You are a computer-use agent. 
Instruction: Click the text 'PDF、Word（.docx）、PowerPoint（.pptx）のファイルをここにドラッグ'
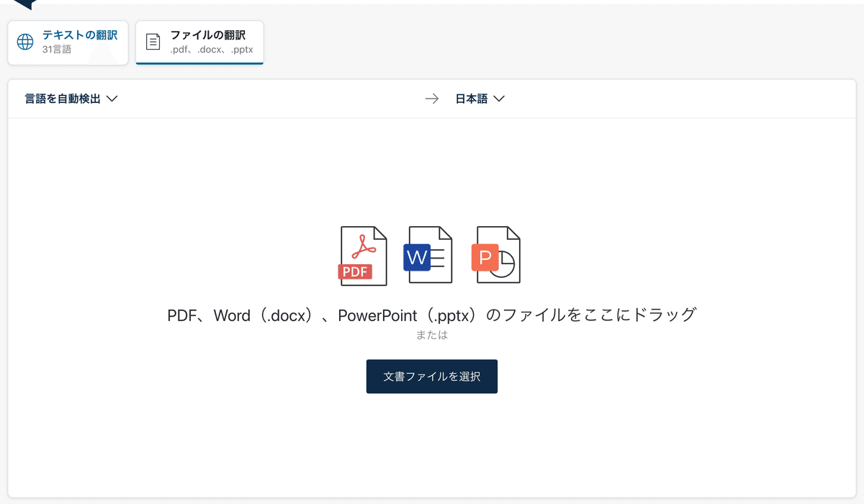(x=432, y=315)
